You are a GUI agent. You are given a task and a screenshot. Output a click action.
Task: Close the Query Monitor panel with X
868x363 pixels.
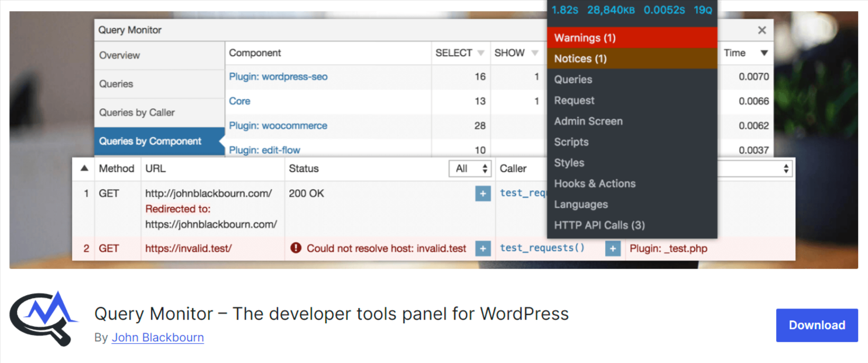pos(761,30)
